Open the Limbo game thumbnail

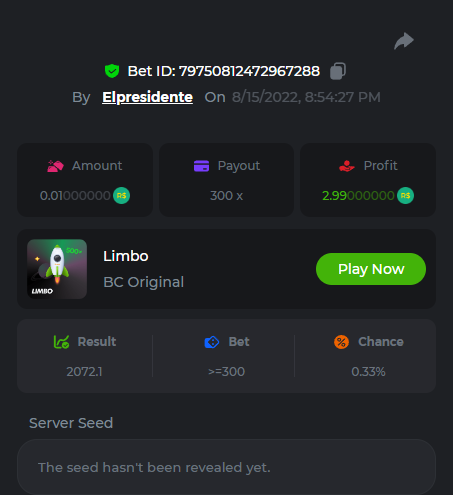[57, 269]
